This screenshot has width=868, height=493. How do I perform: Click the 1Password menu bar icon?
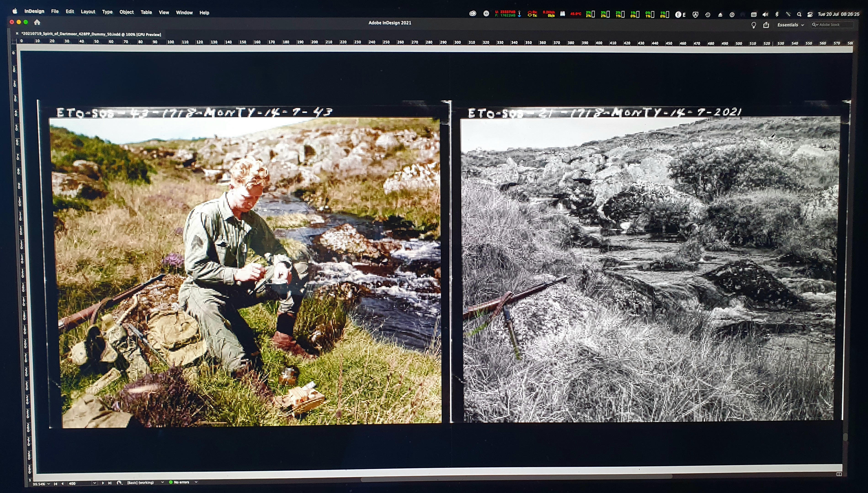tap(486, 13)
